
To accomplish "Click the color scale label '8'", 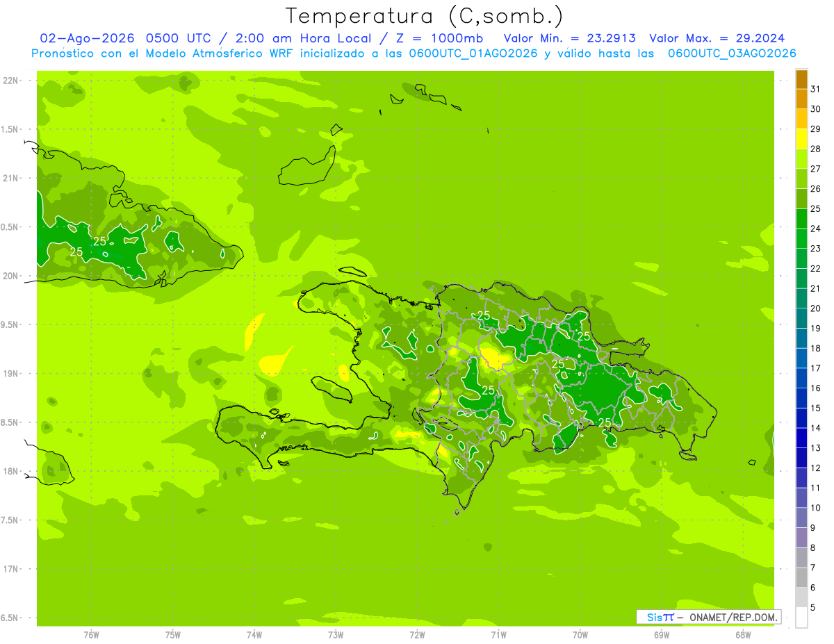I will point(813,548).
